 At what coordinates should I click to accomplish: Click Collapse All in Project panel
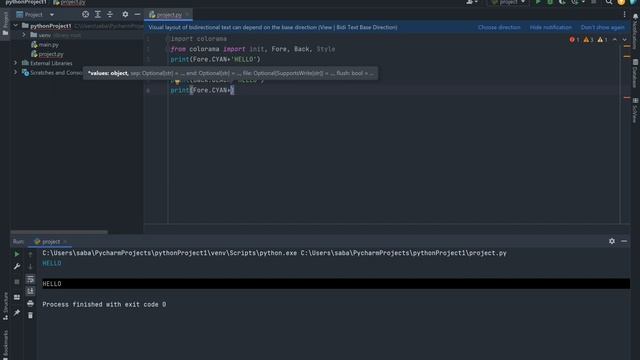[110, 14]
